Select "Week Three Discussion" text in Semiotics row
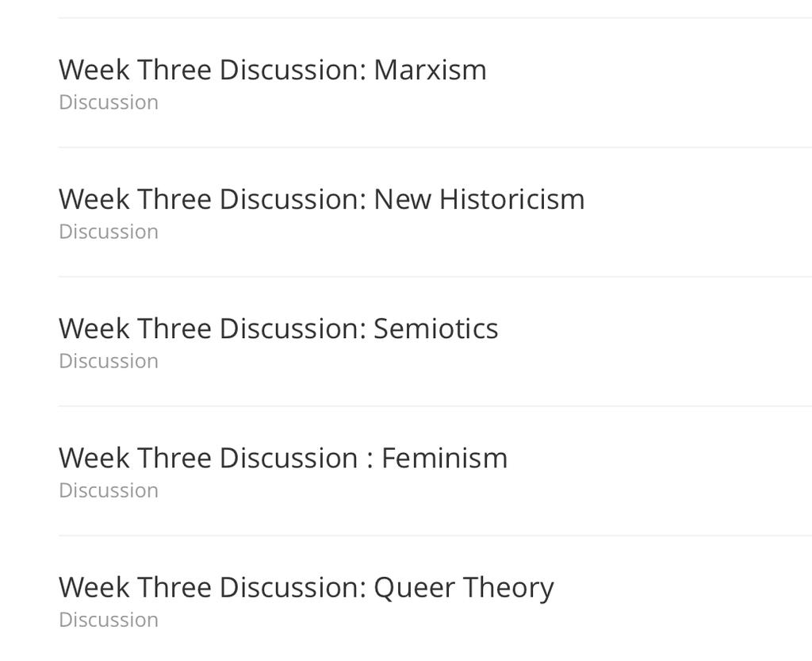 point(212,329)
